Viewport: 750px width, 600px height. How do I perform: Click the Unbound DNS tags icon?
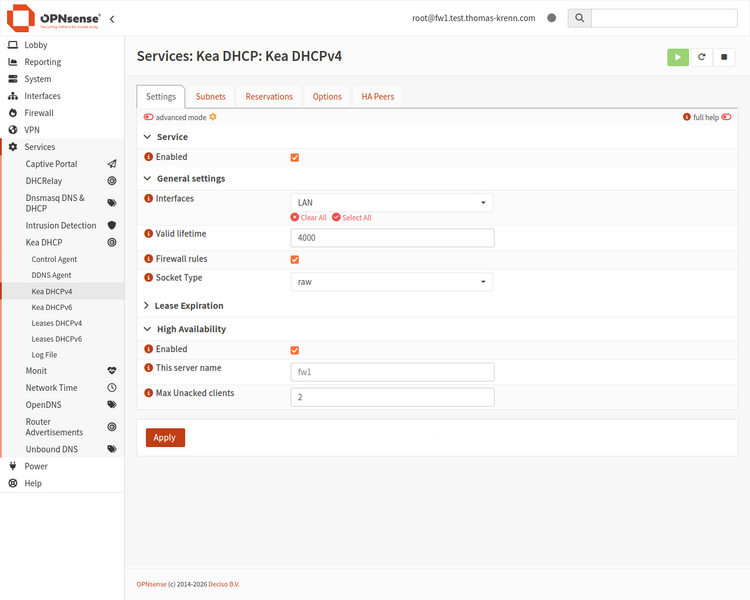[112, 449]
